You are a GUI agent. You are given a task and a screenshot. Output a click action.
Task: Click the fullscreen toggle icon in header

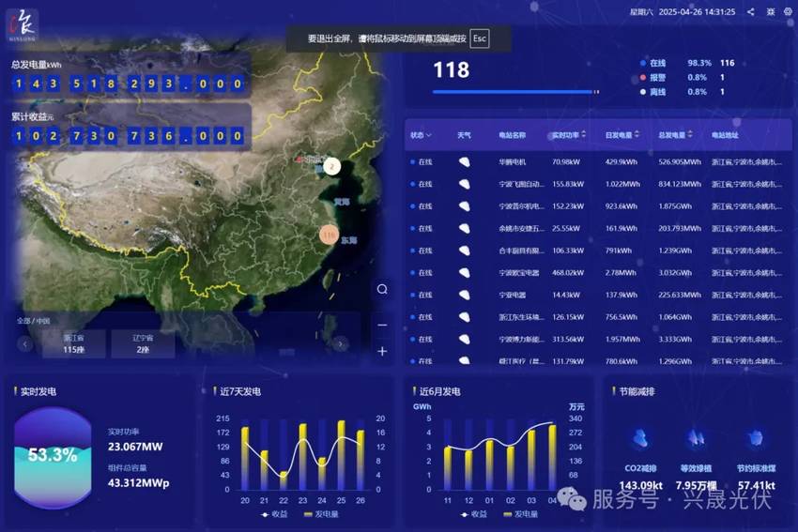pyautogui.click(x=770, y=12)
